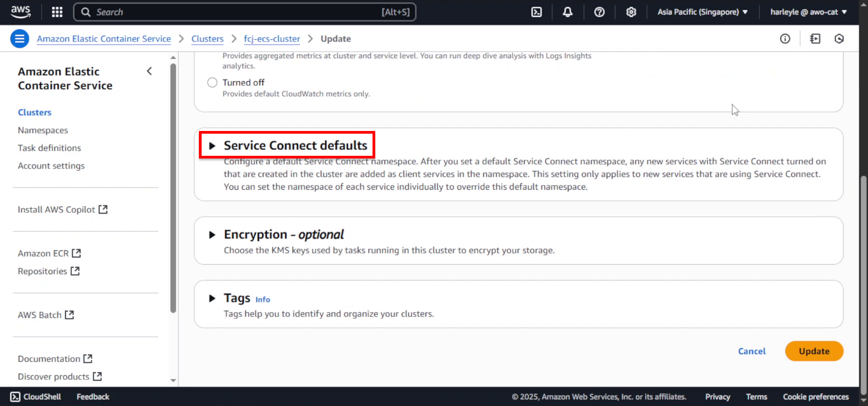The width and height of the screenshot is (868, 406).
Task: Click the hexagon clock icon at top right
Action: 839,39
